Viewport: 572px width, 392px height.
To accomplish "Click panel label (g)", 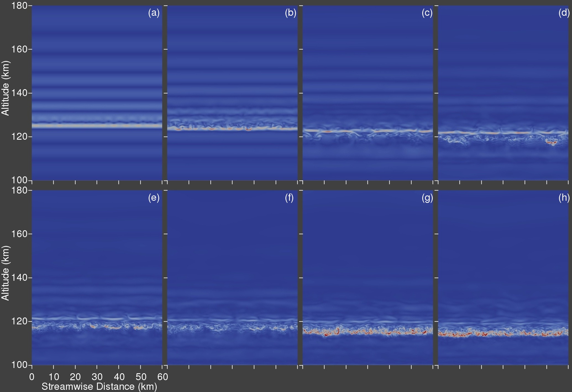I will (427, 198).
